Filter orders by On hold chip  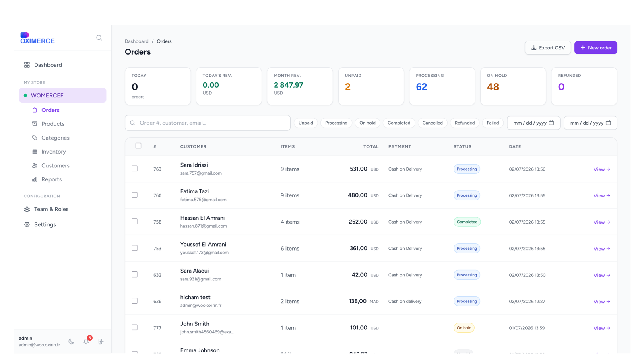(x=367, y=123)
